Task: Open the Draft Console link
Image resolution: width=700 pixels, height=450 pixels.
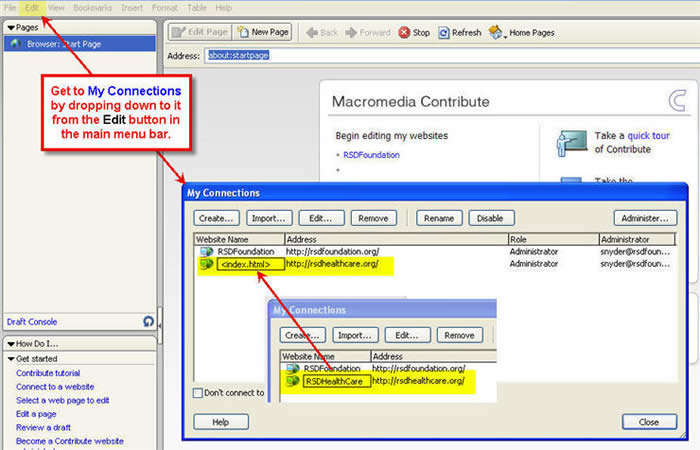Action: 32,322
